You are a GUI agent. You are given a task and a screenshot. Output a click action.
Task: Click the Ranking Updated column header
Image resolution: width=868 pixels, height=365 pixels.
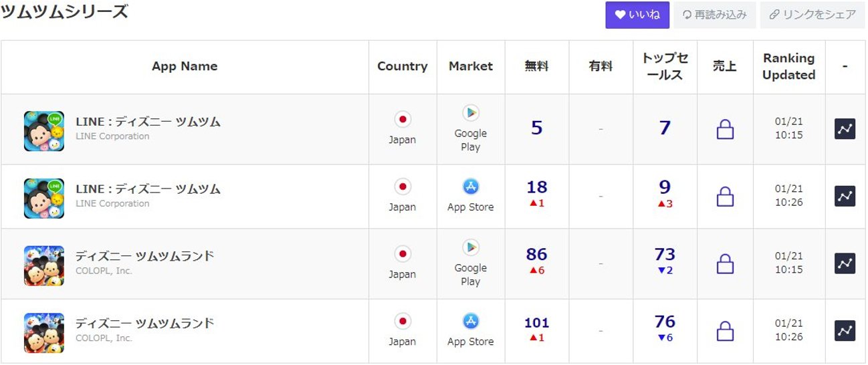789,66
